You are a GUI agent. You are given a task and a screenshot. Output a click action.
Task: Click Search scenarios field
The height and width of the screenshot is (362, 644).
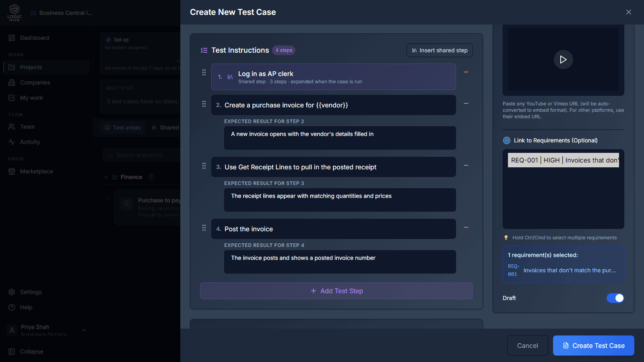(142, 155)
